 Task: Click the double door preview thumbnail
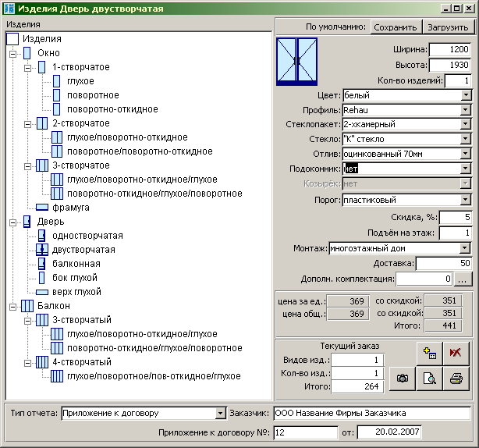coord(297,62)
